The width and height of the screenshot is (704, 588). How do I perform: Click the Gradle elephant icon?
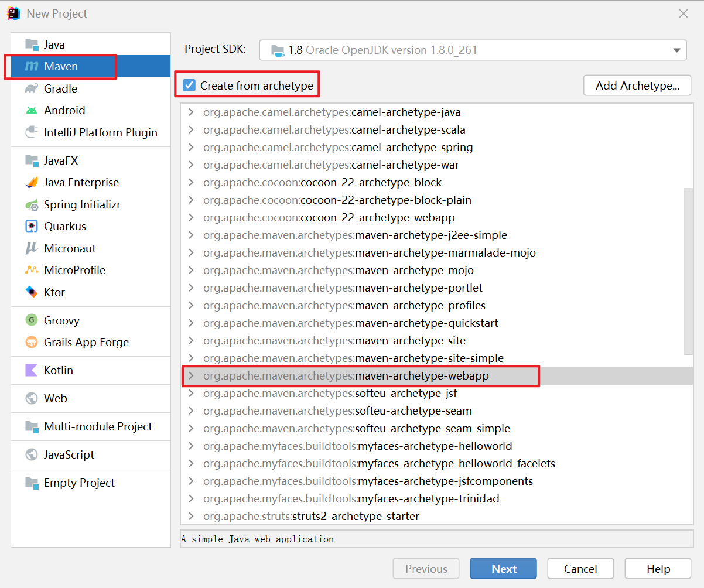(x=32, y=88)
